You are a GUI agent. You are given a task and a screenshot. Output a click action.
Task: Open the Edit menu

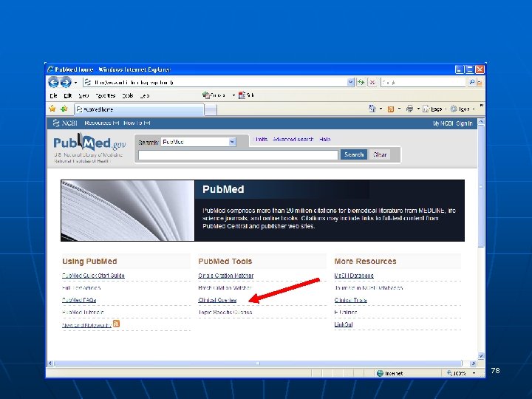(68, 95)
